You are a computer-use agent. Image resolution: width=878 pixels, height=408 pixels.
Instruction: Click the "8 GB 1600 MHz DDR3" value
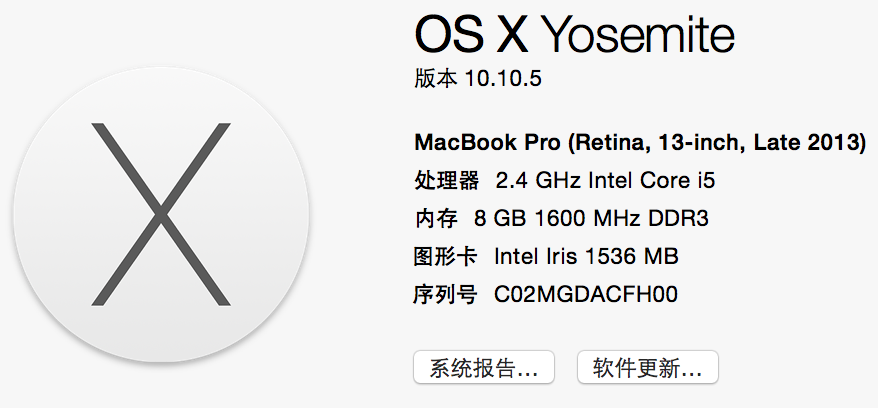pyautogui.click(x=592, y=219)
